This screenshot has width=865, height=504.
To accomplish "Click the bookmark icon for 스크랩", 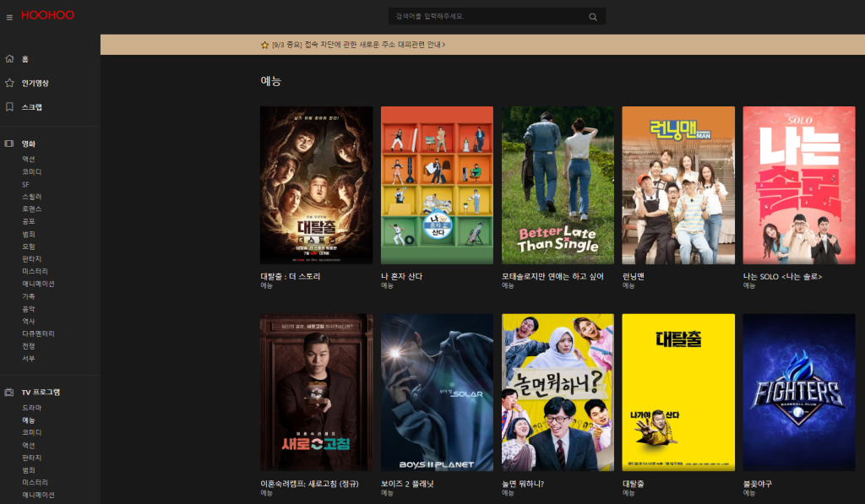I will [9, 107].
